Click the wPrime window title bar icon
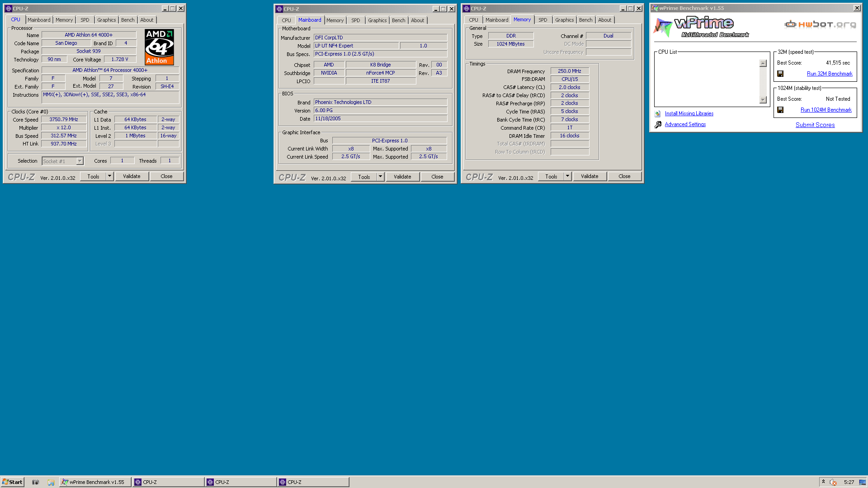868x488 pixels. [x=655, y=8]
